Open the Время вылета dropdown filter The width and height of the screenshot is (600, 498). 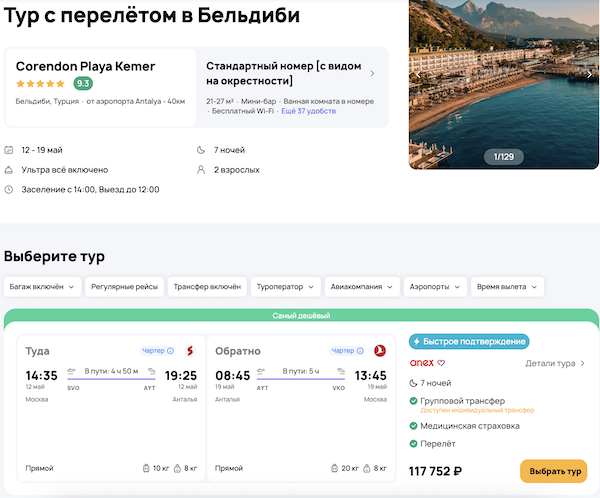pyautogui.click(x=508, y=287)
